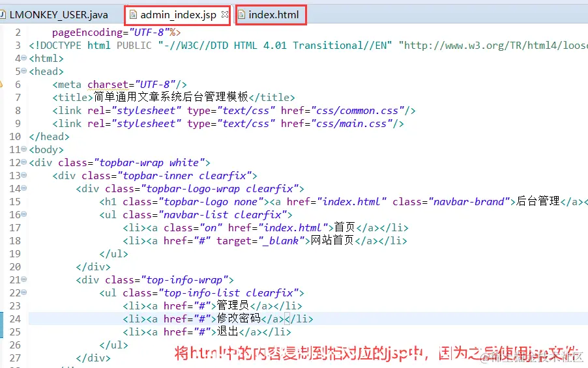Click the "topbar-logo-wrap clearfix" class value

point(220,189)
